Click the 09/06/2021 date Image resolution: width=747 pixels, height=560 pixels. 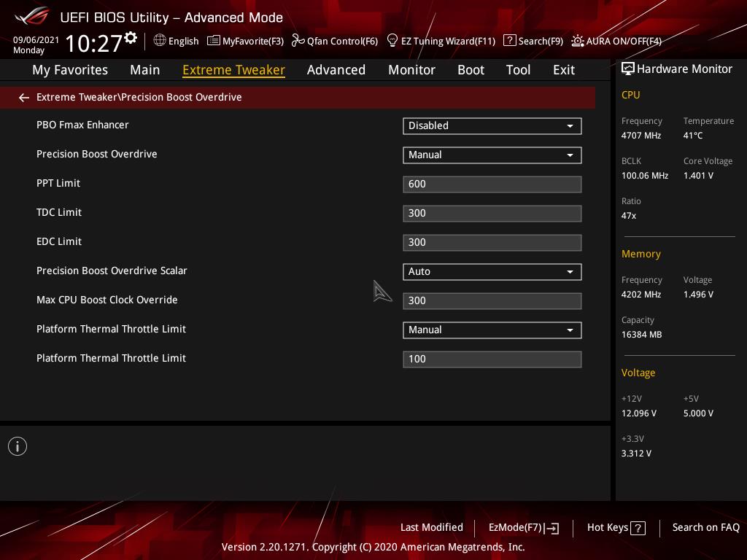point(36,40)
